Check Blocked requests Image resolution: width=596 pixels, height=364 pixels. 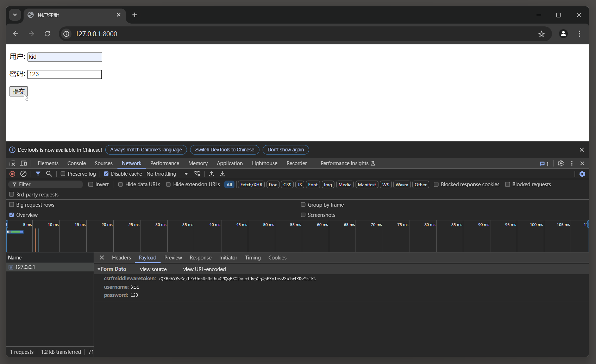pyautogui.click(x=508, y=184)
